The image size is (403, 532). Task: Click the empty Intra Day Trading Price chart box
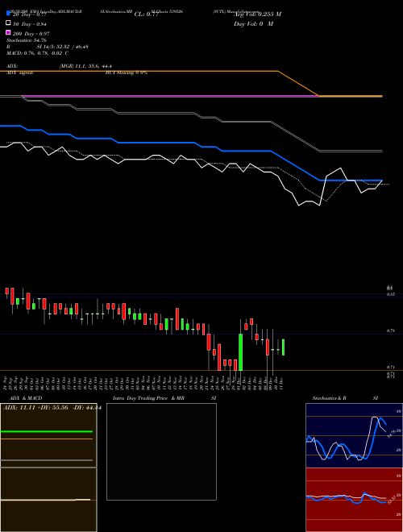pyautogui.click(x=161, y=451)
